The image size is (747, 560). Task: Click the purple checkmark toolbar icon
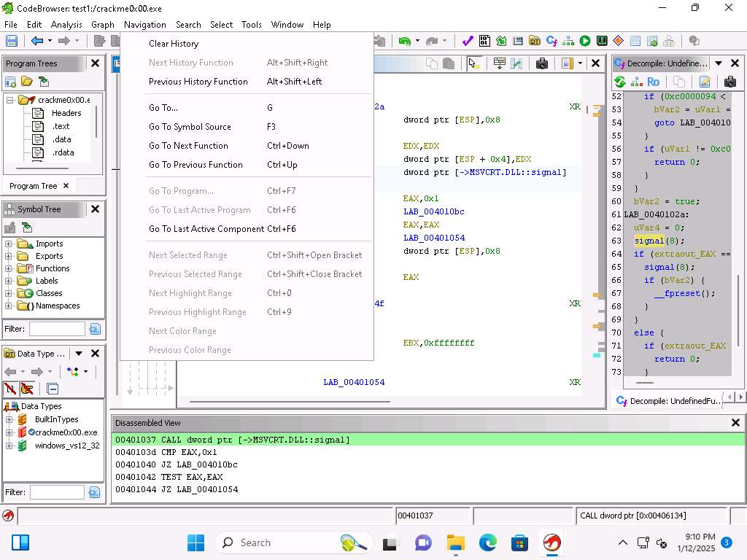pos(468,42)
